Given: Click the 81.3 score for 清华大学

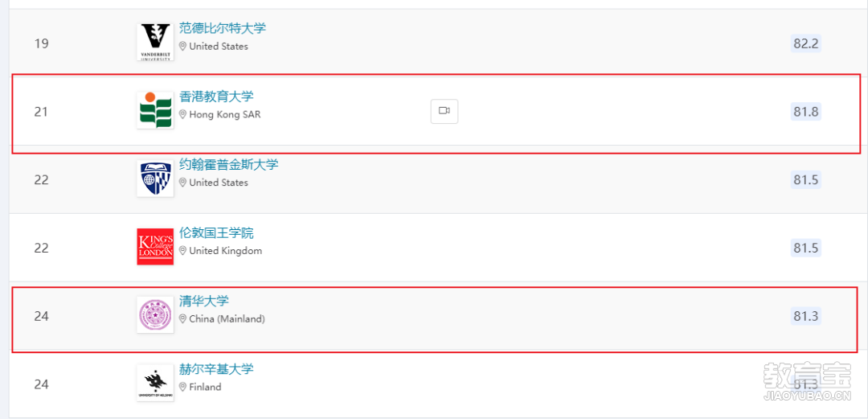Looking at the screenshot, I should point(805,316).
